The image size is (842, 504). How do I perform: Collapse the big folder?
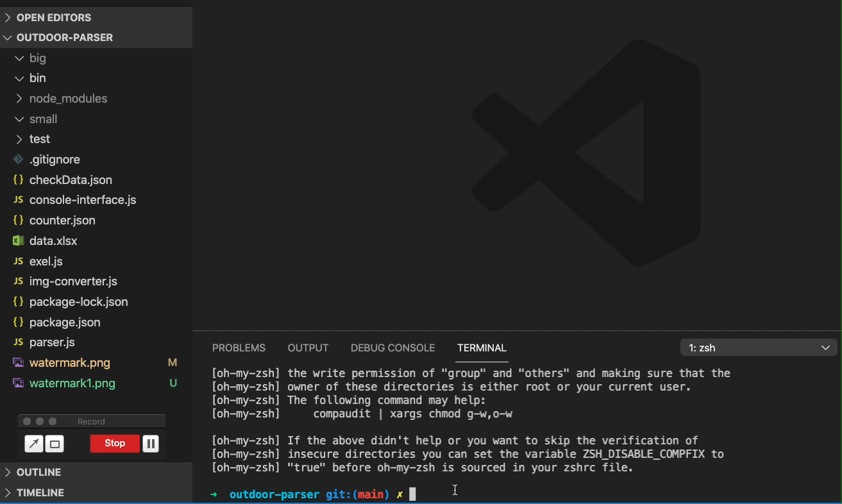click(19, 58)
